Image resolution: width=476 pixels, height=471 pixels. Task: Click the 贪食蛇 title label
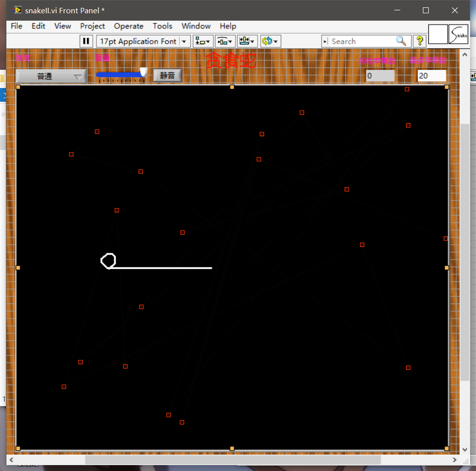point(231,60)
